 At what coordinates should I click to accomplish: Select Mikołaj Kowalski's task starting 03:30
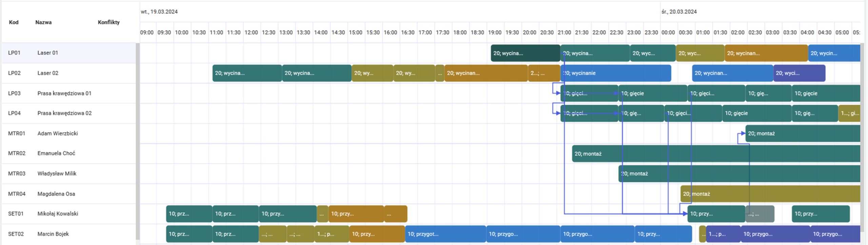pos(821,214)
